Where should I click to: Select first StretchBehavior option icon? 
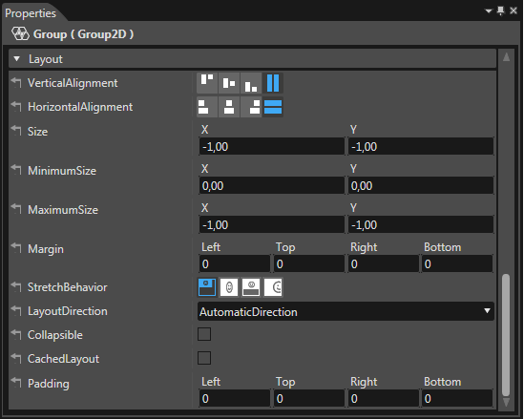coord(207,287)
